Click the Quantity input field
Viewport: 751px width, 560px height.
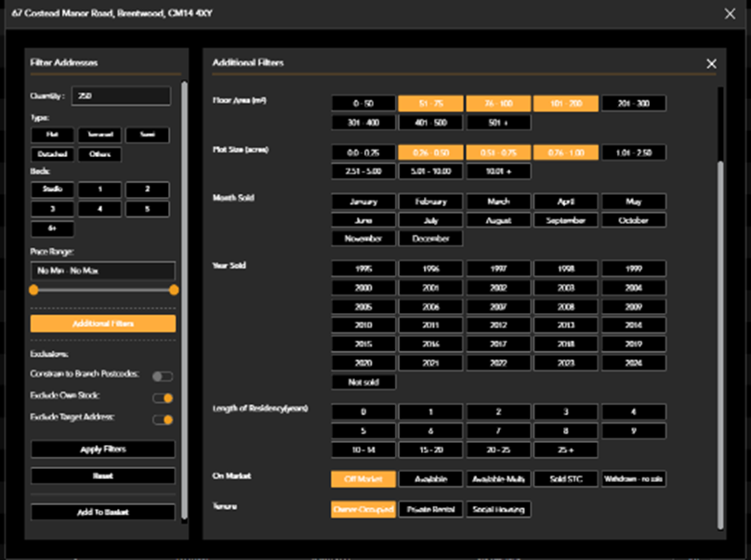(x=121, y=96)
